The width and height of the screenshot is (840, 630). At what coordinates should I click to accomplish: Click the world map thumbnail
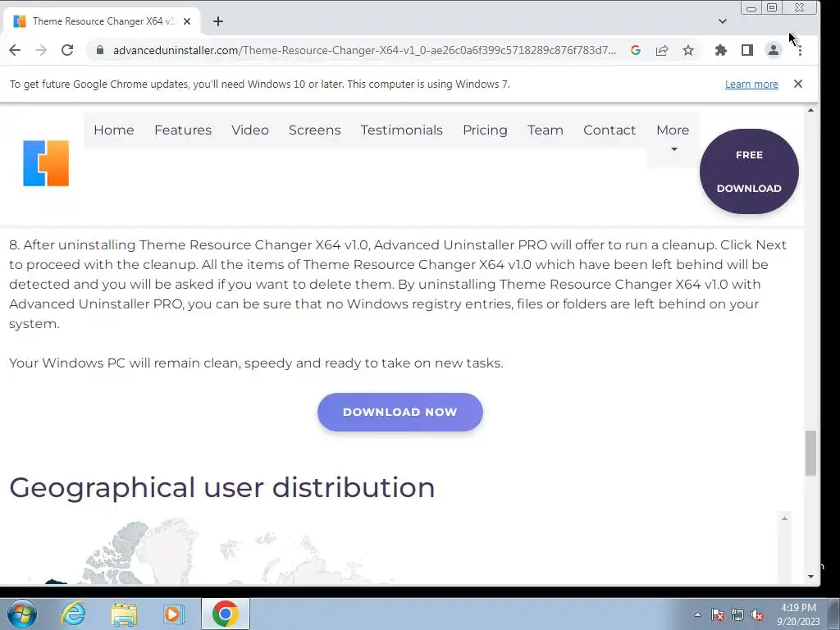(x=214, y=550)
